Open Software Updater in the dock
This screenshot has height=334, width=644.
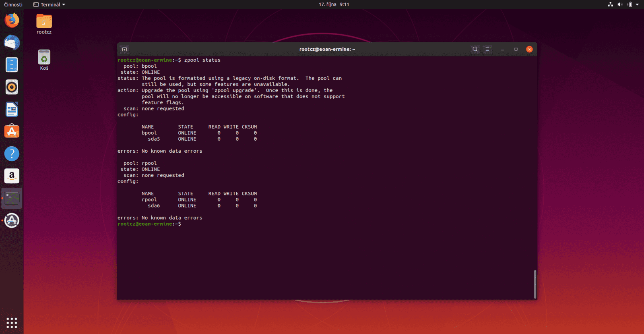12,220
